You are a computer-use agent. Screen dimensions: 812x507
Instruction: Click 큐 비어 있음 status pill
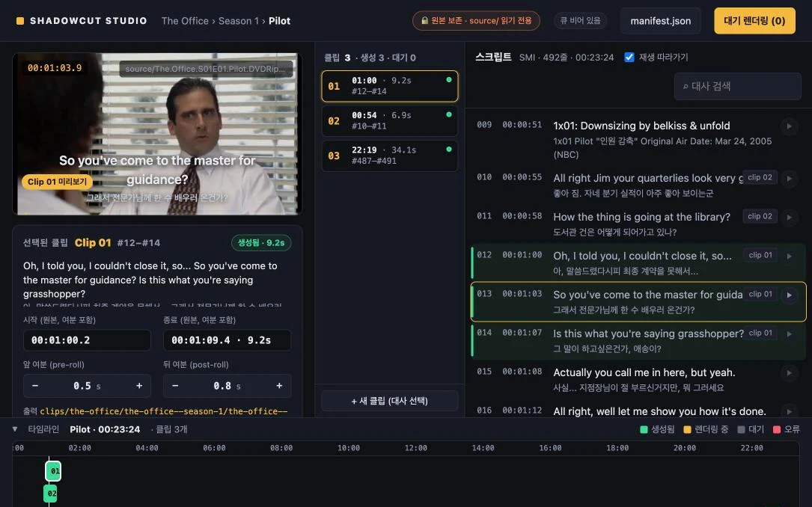click(x=581, y=21)
